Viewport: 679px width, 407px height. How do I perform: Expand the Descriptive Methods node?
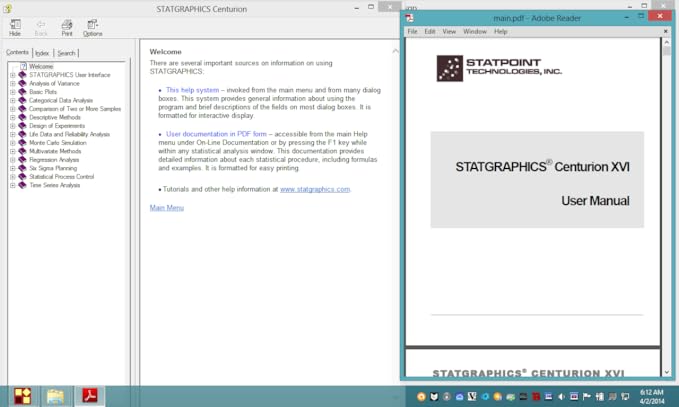(x=13, y=117)
